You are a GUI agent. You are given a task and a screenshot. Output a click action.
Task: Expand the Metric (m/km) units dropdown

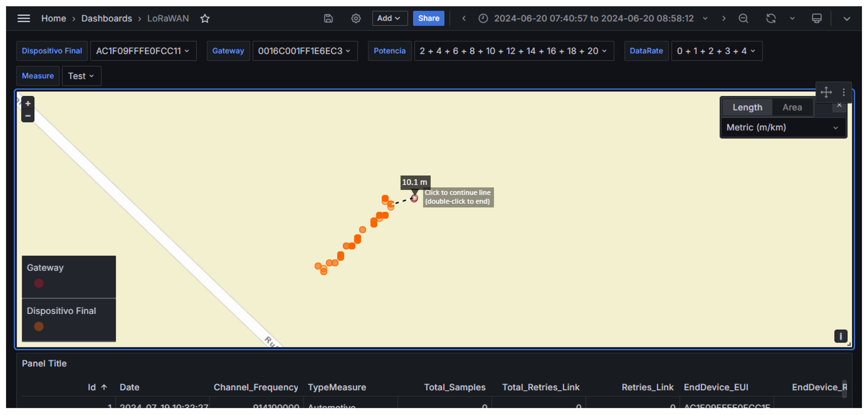click(782, 128)
